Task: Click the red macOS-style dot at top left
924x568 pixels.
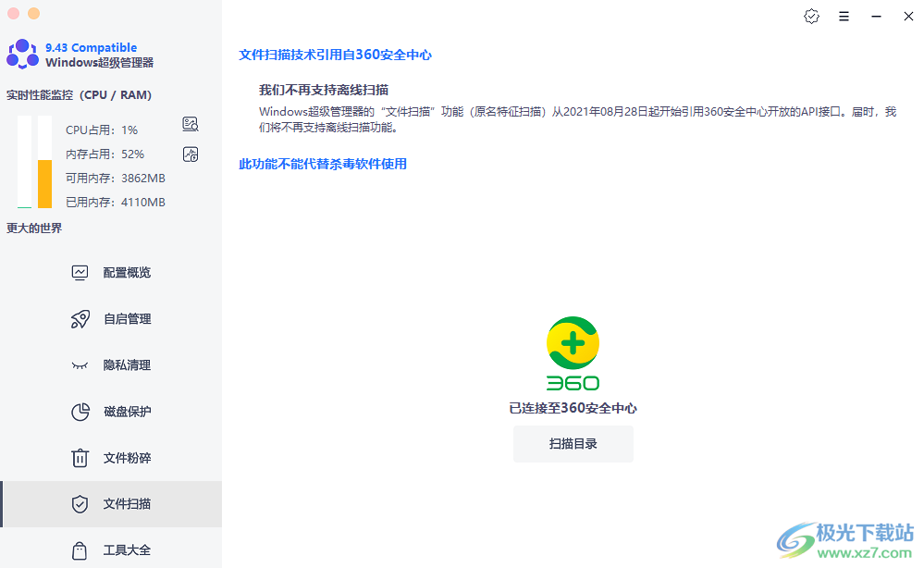Action: click(x=14, y=13)
